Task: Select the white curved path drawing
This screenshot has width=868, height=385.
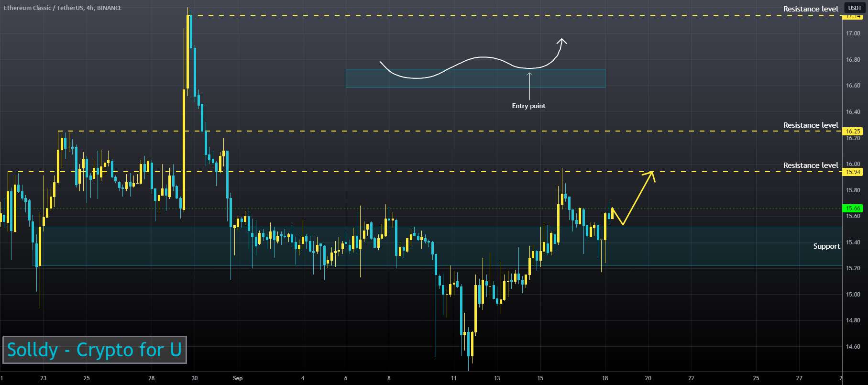Action: click(x=473, y=58)
